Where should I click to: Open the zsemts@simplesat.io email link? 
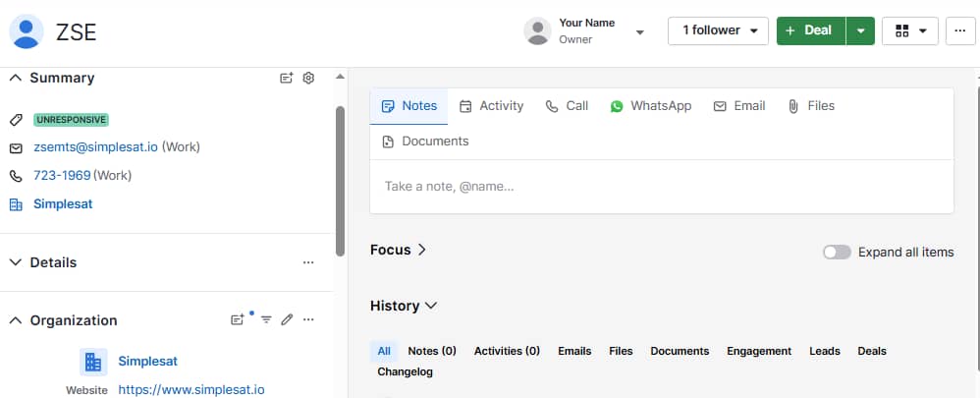tap(95, 147)
